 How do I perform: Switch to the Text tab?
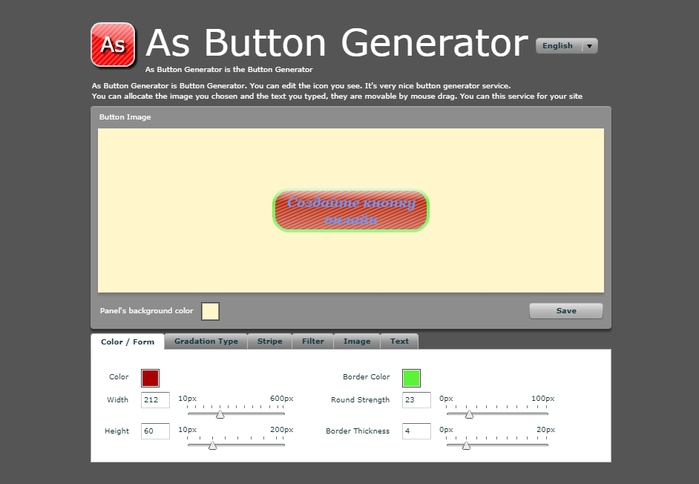(x=399, y=341)
